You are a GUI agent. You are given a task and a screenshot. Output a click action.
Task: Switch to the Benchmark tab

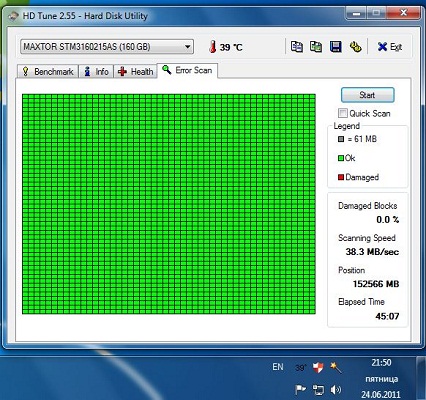pos(47,71)
